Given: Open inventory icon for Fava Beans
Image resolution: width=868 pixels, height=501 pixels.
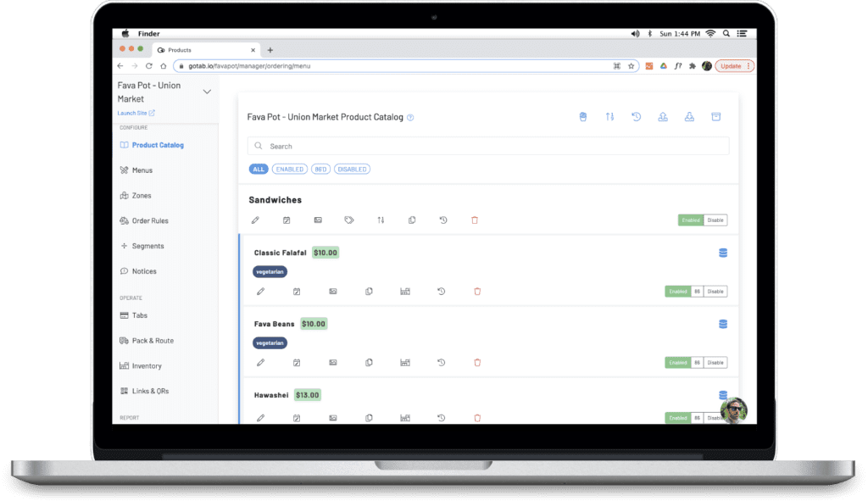Looking at the screenshot, I should tap(405, 363).
